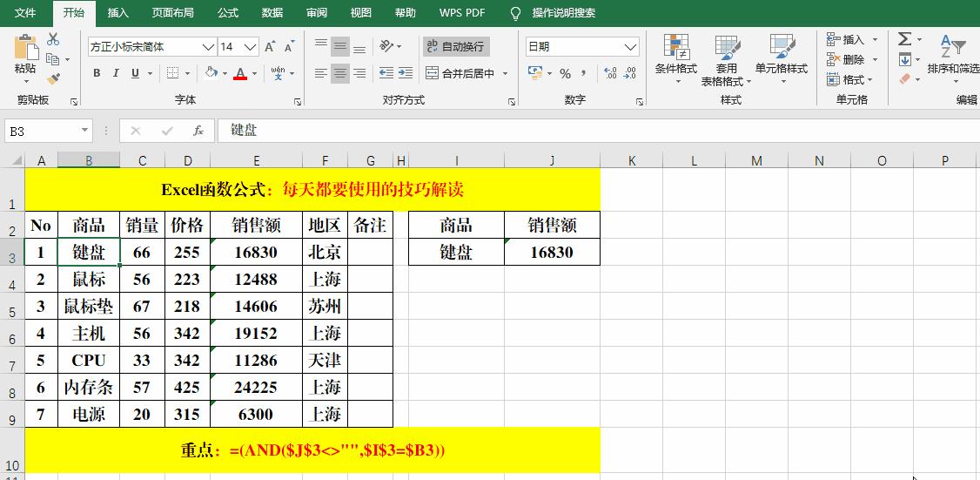The height and width of the screenshot is (480, 980).
Task: Open 排序和筛选 sort and filter
Action: click(953, 60)
